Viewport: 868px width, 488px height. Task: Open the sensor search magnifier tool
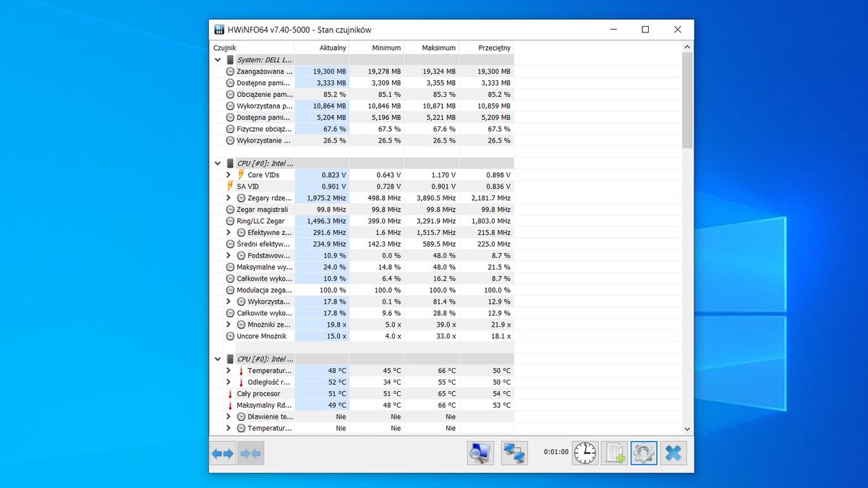tap(480, 453)
